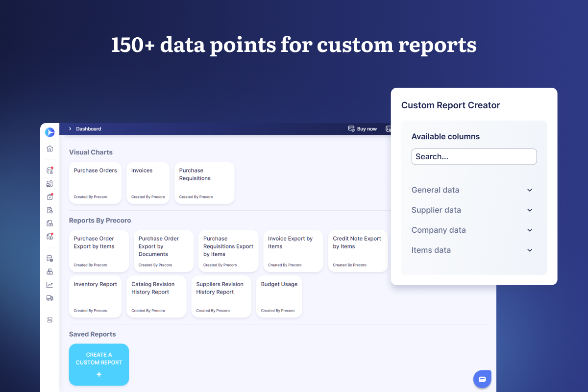Click Dashboard in the top bar
Image resolution: width=588 pixels, height=392 pixels.
[89, 129]
